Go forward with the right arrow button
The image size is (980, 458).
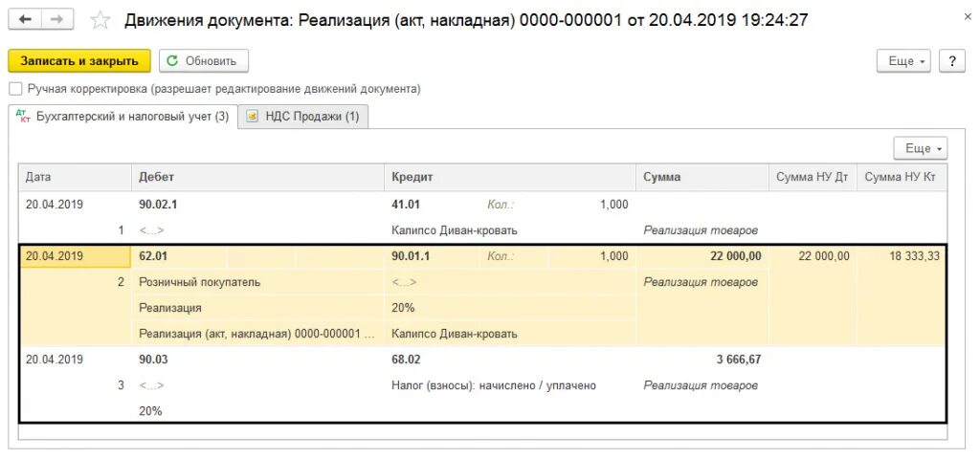point(57,20)
